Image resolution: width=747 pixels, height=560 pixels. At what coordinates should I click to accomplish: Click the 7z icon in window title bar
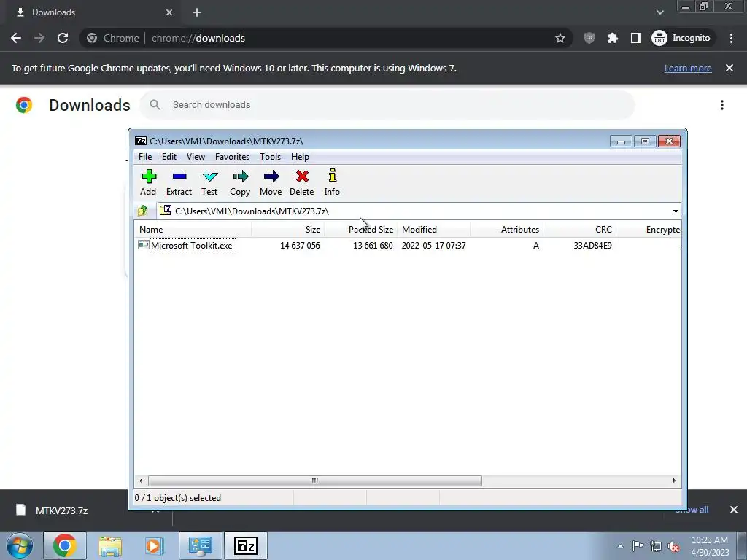(x=141, y=141)
